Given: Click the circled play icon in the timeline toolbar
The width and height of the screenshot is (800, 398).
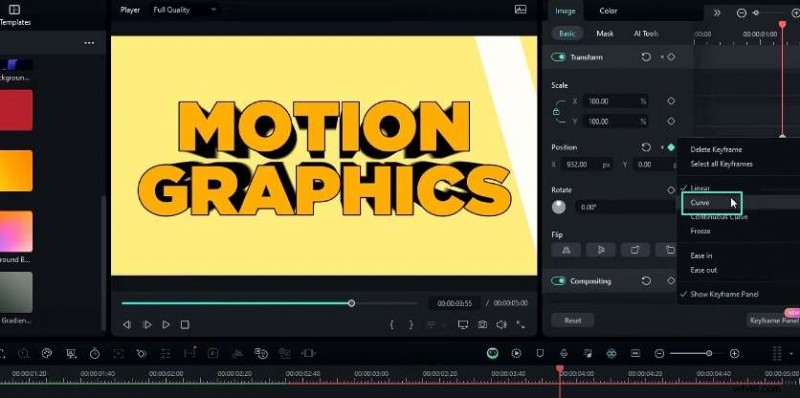Looking at the screenshot, I should coord(516,353).
